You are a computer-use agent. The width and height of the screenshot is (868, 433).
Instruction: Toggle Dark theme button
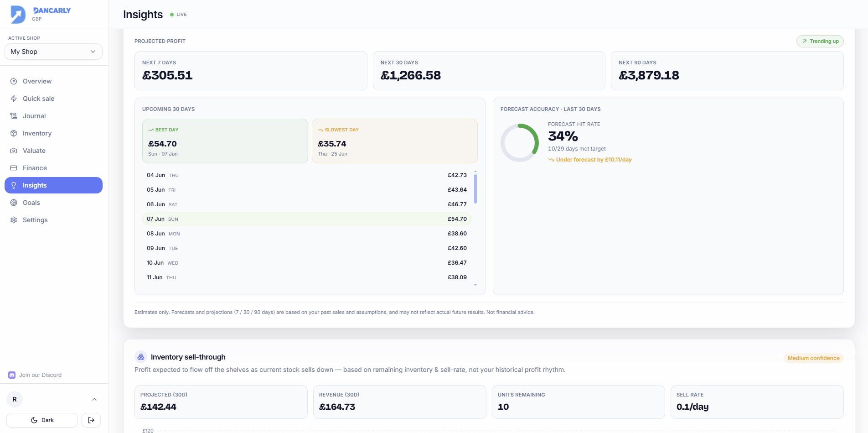(x=42, y=420)
